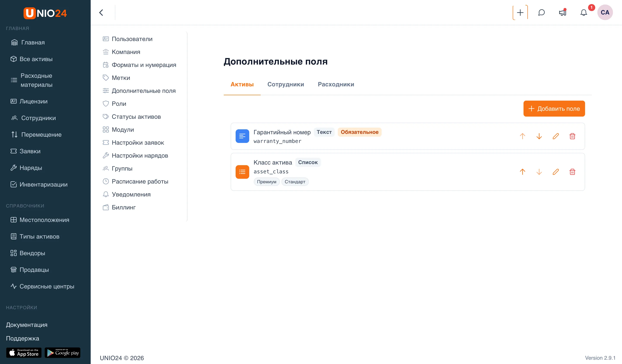The height and width of the screenshot is (364, 622).
Task: Open the chat bubble icon
Action: click(541, 12)
